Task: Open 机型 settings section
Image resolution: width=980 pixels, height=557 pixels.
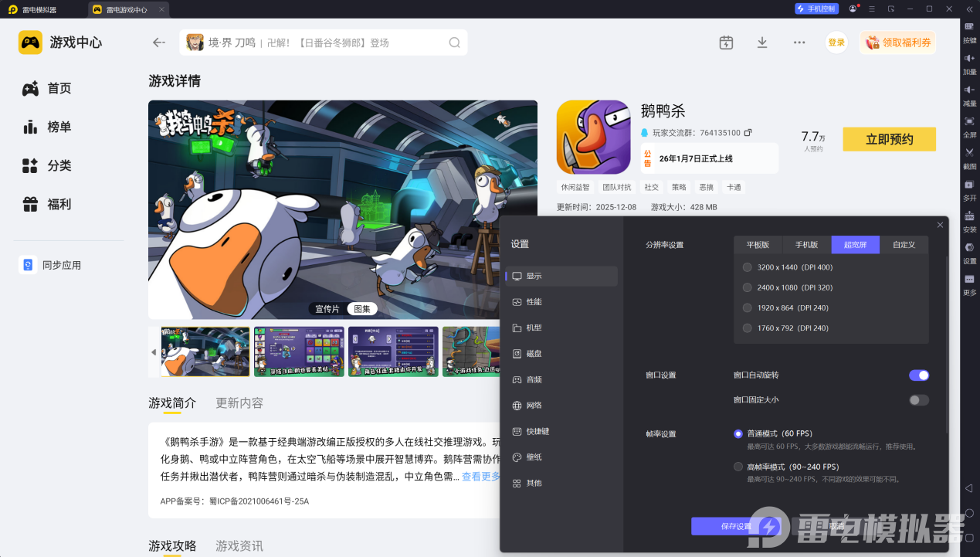Action: point(562,328)
